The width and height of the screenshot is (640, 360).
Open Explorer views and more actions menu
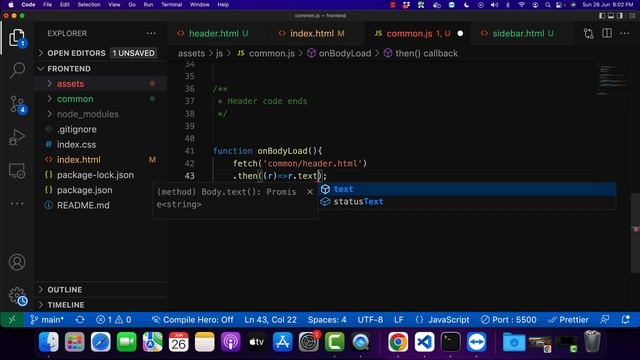tap(151, 33)
